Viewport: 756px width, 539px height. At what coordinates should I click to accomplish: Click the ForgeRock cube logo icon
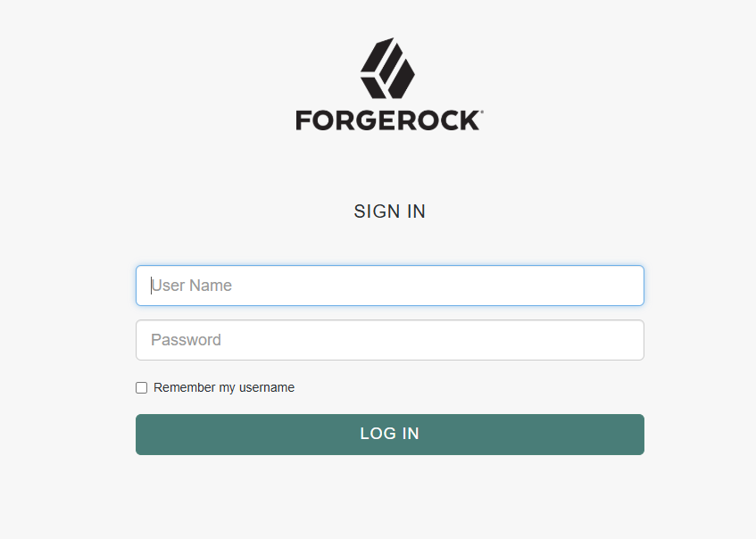[x=387, y=68]
